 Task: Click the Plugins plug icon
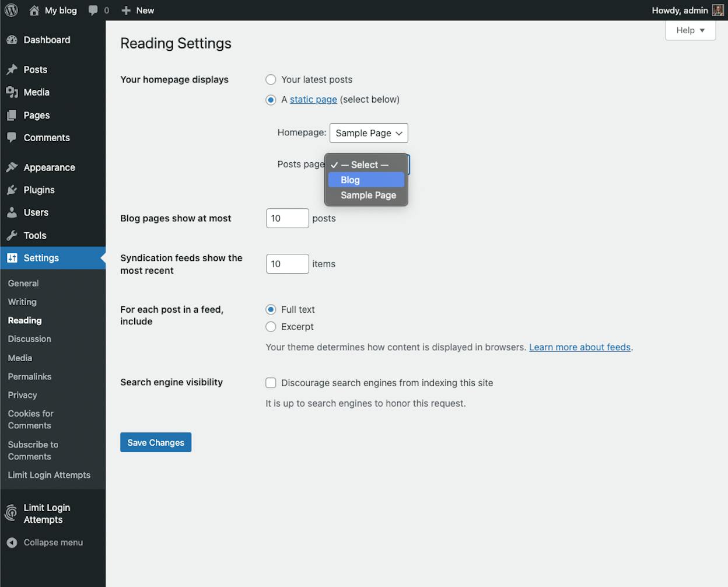(12, 190)
